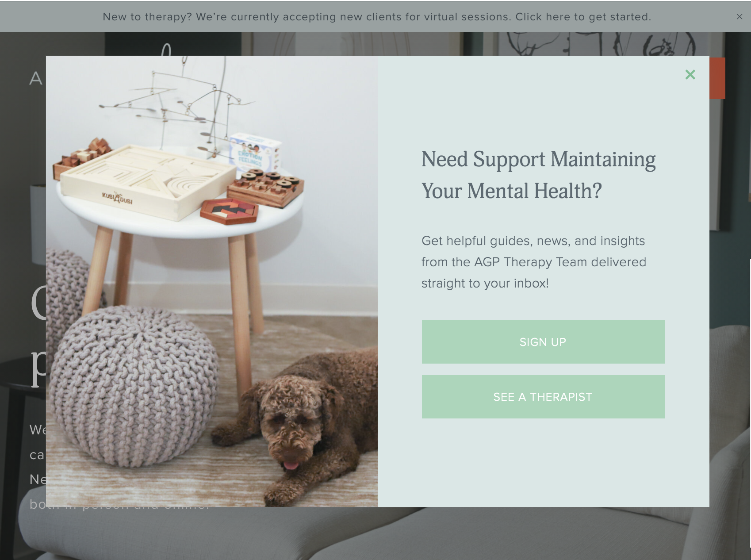
Task: Click the hexagon wooden puzzle
Action: tap(229, 211)
